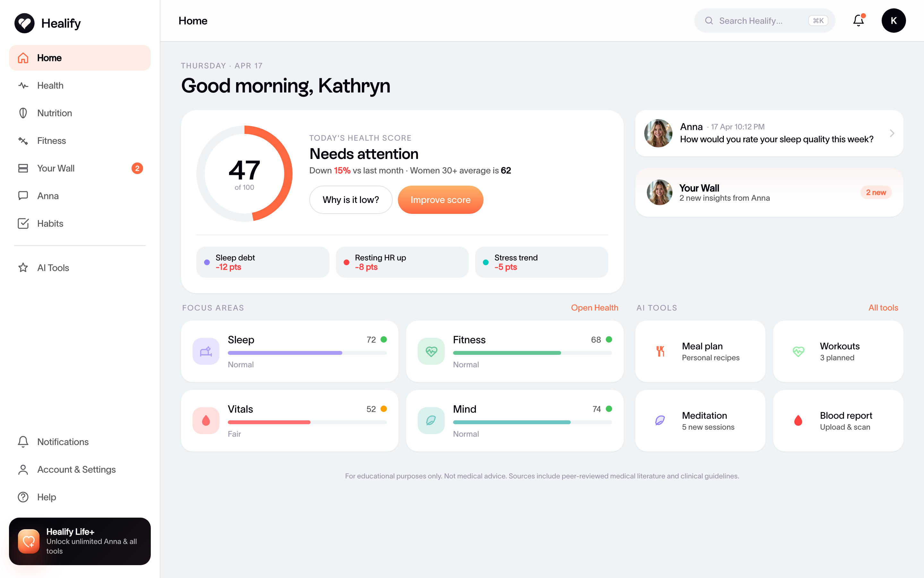
Task: Click the Why is it low? button
Action: point(350,199)
